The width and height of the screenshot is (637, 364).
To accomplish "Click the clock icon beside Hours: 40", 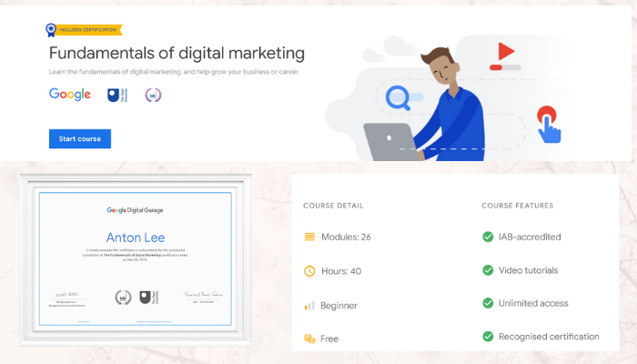I will (309, 271).
